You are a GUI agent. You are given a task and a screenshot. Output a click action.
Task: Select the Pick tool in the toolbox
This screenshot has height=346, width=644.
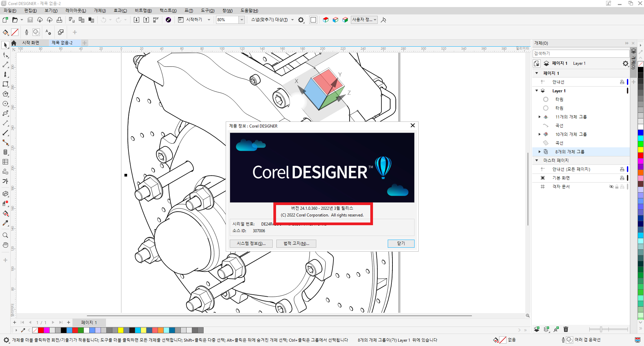pos(5,45)
